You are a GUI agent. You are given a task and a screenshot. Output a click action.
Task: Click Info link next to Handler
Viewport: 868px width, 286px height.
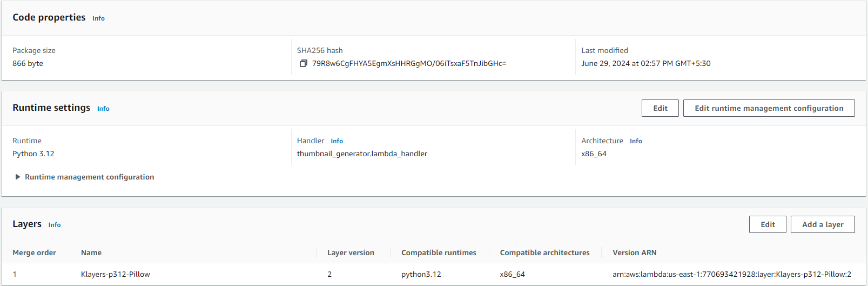(337, 141)
